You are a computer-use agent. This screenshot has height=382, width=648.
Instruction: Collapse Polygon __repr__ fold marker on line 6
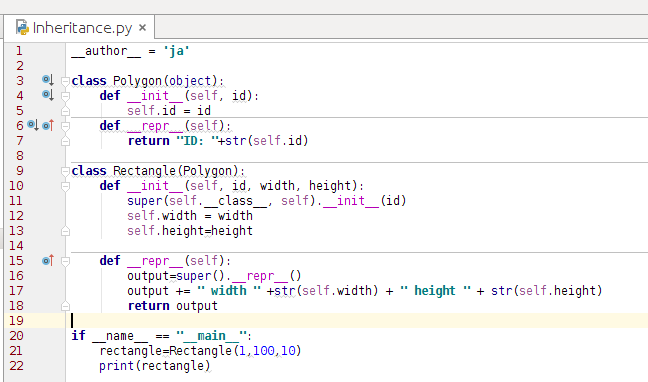65,126
